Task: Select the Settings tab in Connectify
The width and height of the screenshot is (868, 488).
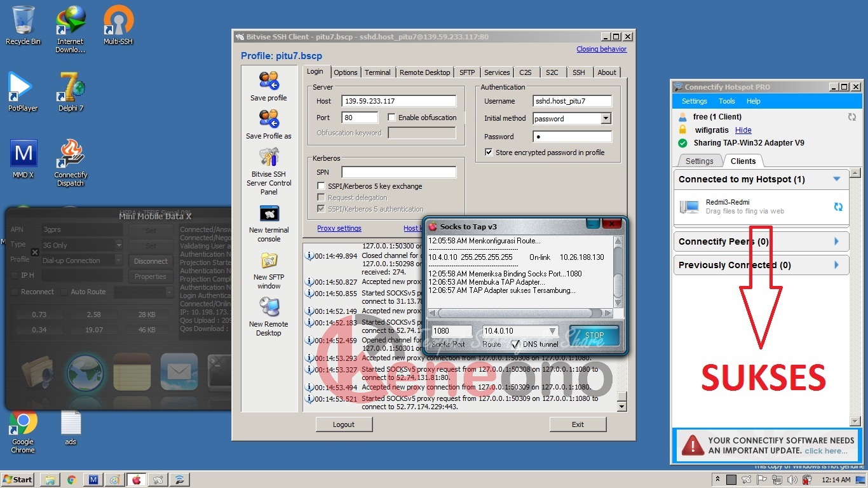Action: 700,161
